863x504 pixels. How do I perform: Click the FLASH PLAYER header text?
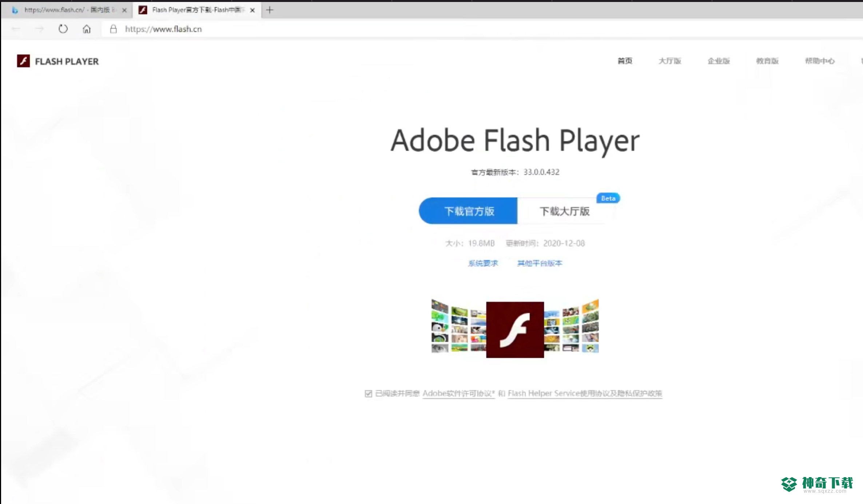(x=67, y=61)
